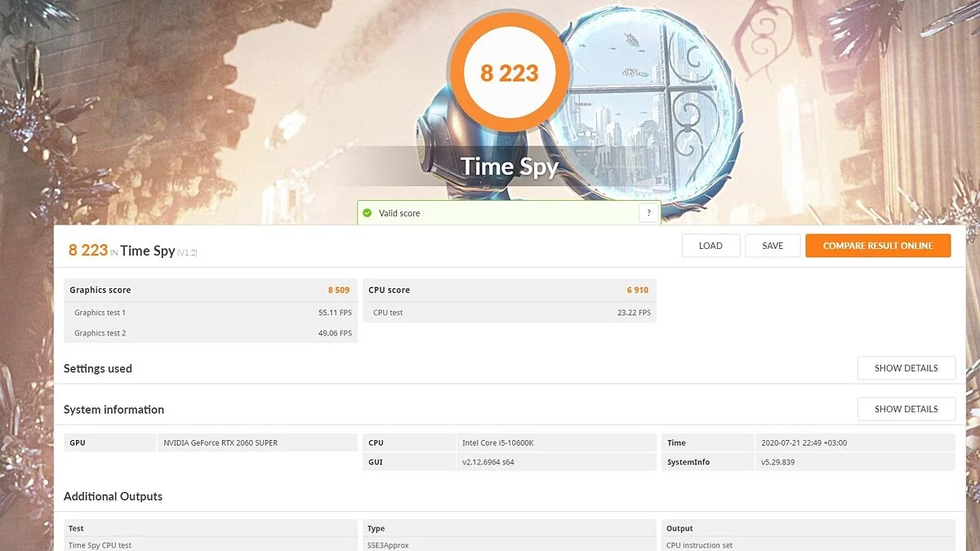Viewport: 980px width, 551px height.
Task: Click the Time value 2020-07-21 22:49
Action: tap(855, 442)
